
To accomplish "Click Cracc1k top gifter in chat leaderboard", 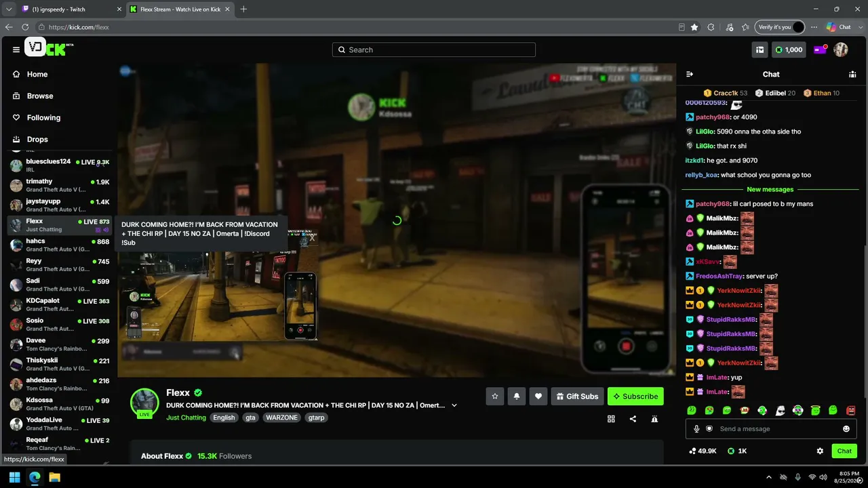I will coord(725,93).
